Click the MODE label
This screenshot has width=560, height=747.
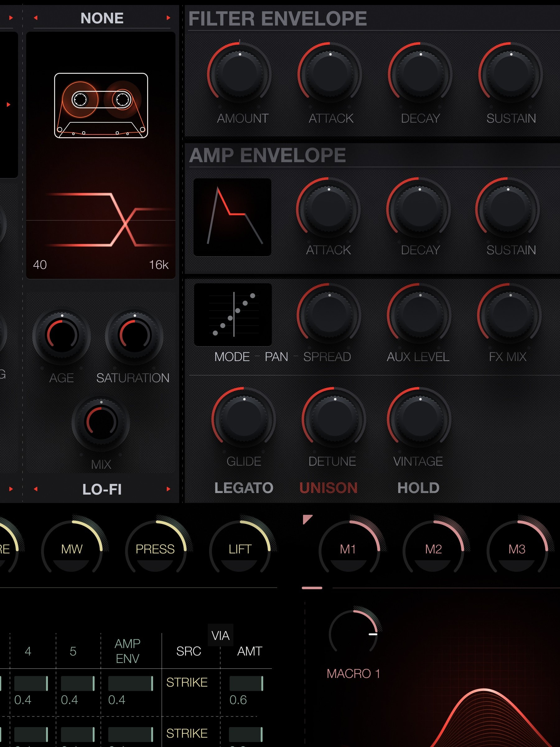232,357
